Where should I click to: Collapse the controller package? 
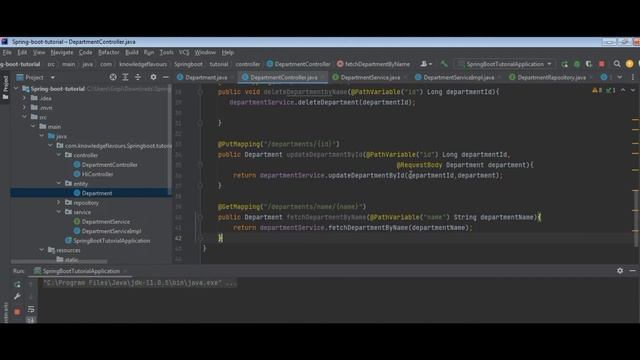click(x=59, y=155)
